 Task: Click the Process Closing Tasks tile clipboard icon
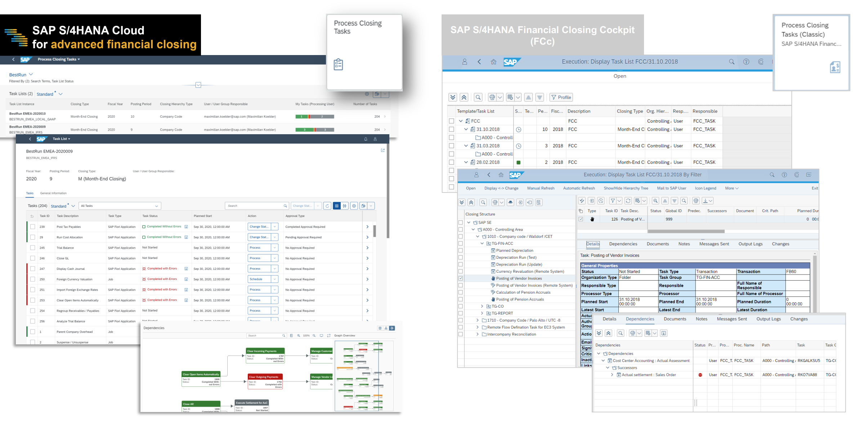(338, 64)
